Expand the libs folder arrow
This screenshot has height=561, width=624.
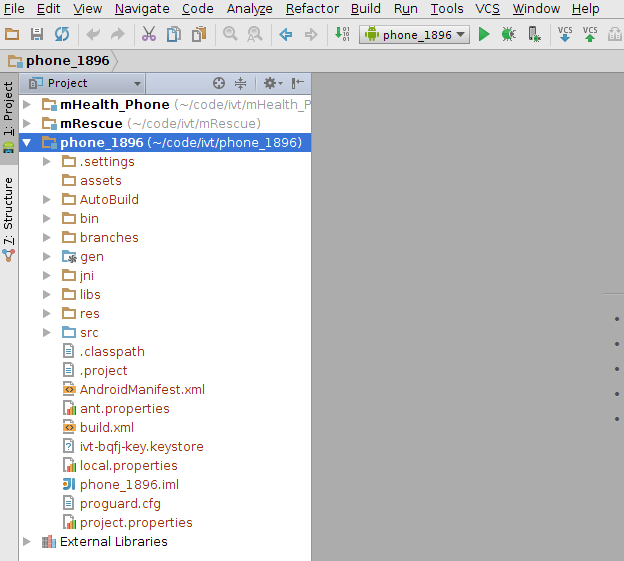click(x=47, y=294)
